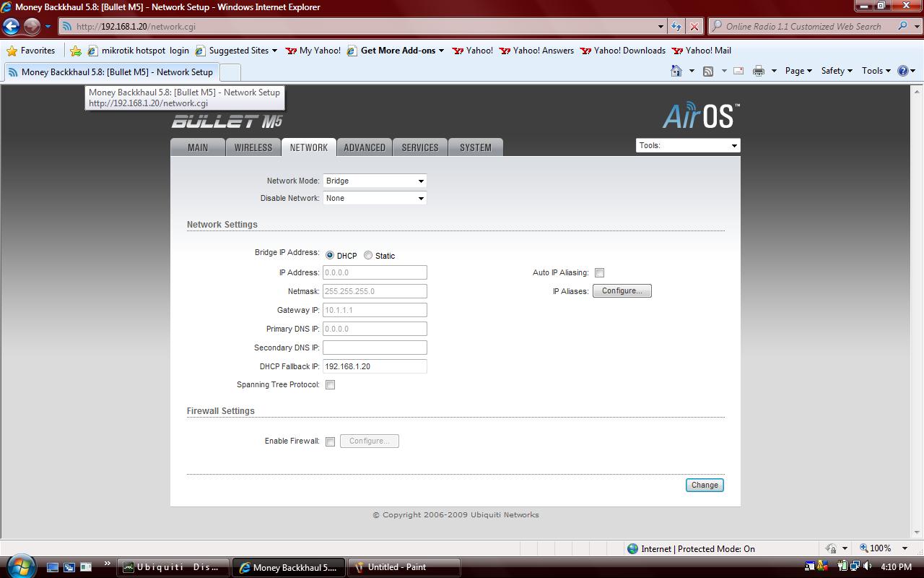The height and width of the screenshot is (578, 924).
Task: Click the DHCP Fallback IP field
Action: 375,366
